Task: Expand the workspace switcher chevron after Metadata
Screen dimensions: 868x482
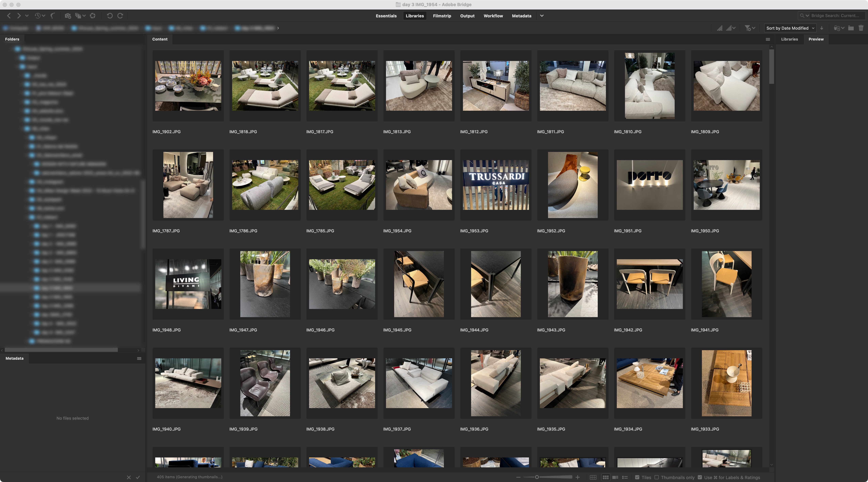Action: point(542,16)
